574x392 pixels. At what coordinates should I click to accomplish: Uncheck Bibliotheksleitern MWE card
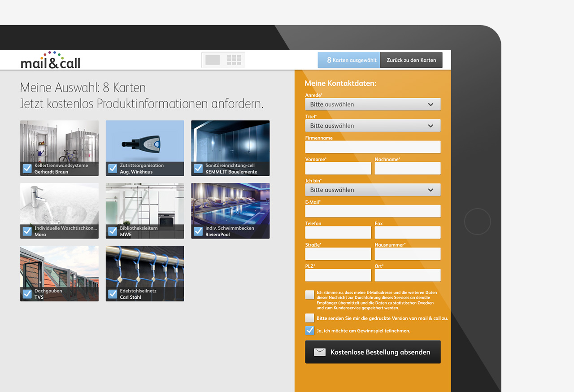coord(113,231)
